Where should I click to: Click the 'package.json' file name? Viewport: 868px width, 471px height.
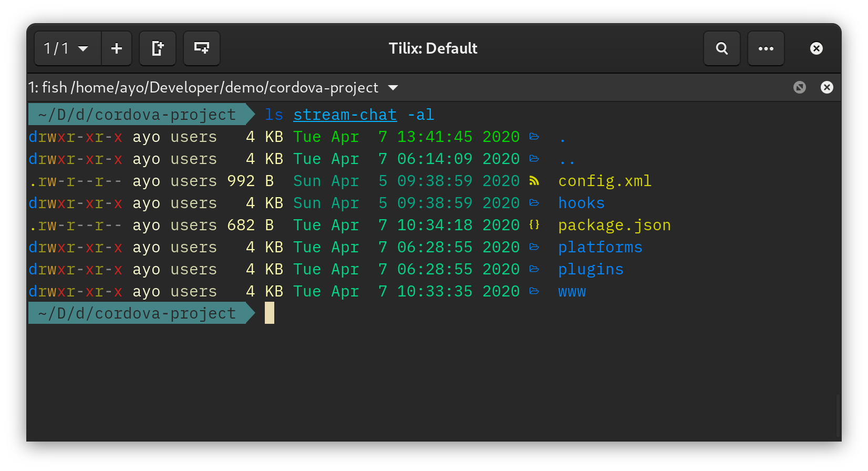(614, 225)
